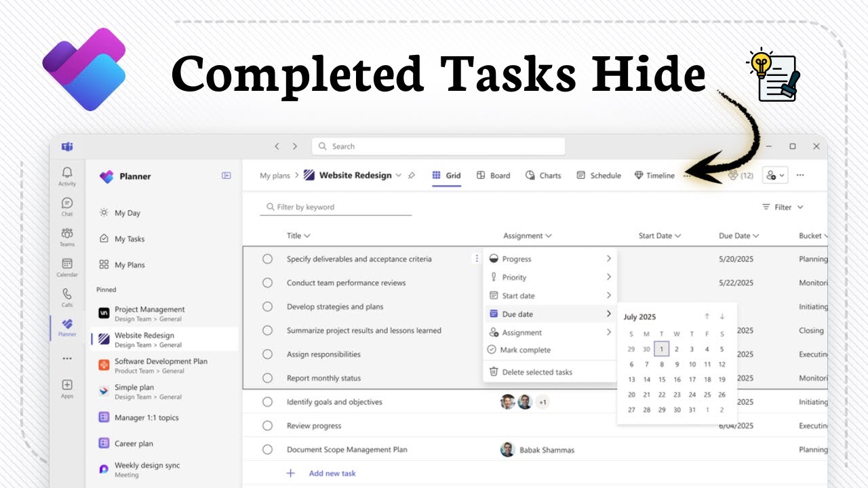Click plus icon to add new task
868x488 pixels.
point(291,473)
